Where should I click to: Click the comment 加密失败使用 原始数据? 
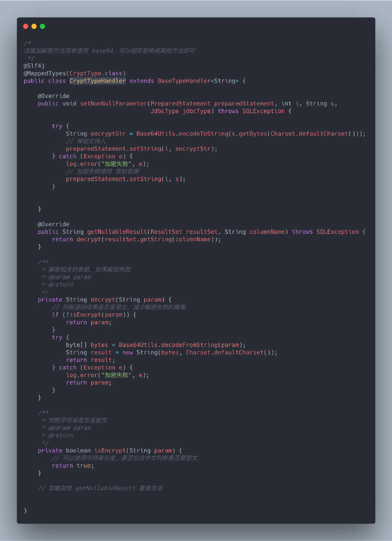coord(103,171)
